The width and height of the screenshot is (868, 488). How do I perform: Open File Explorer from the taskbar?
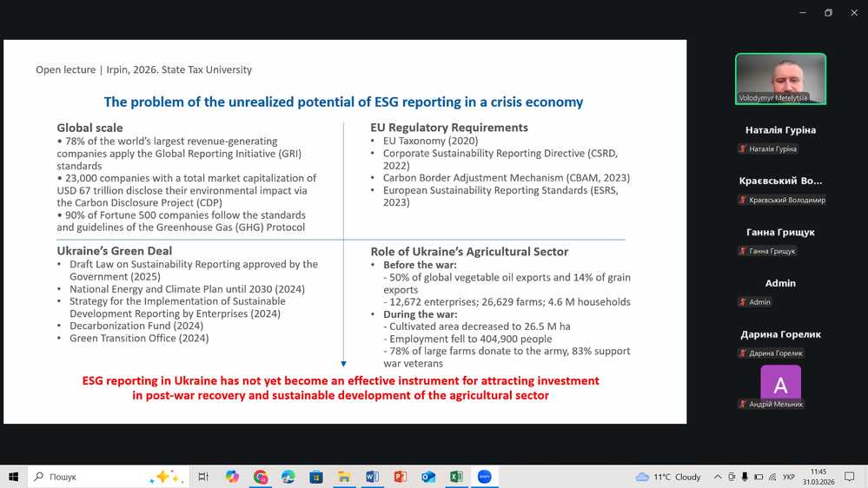344,477
